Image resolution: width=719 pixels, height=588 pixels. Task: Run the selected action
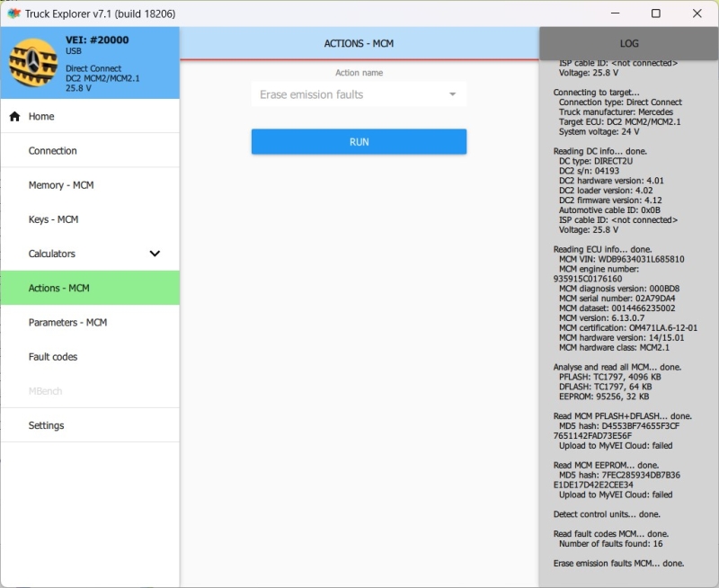(x=359, y=142)
